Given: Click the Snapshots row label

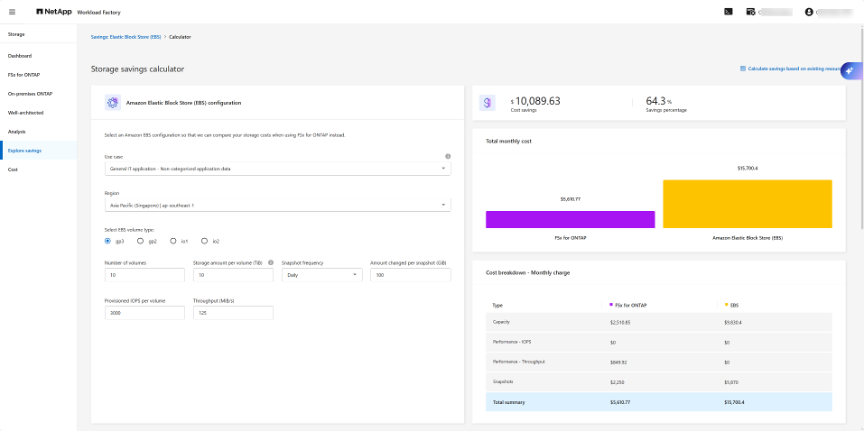Looking at the screenshot, I should pos(503,381).
